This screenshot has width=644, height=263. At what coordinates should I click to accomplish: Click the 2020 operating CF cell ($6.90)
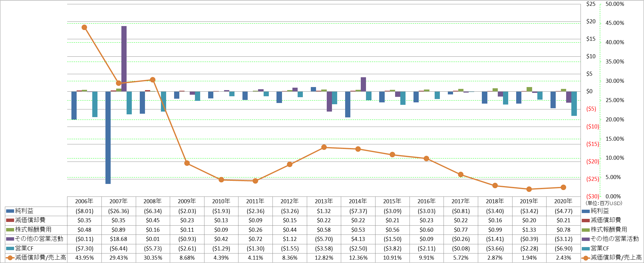[563, 249]
